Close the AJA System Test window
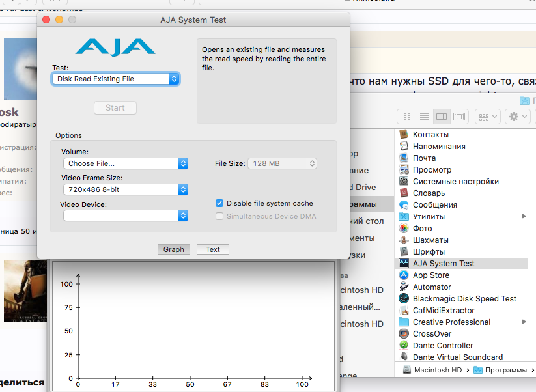 pos(46,20)
